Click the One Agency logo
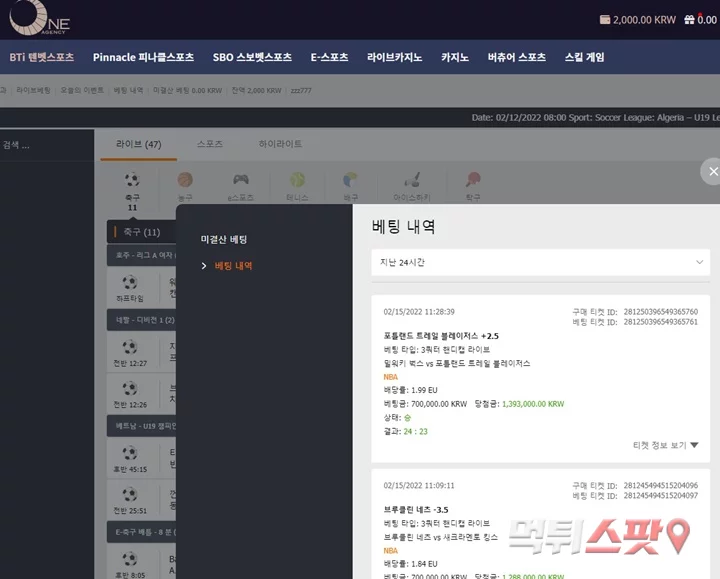This screenshot has height=579, width=720. (x=39, y=18)
